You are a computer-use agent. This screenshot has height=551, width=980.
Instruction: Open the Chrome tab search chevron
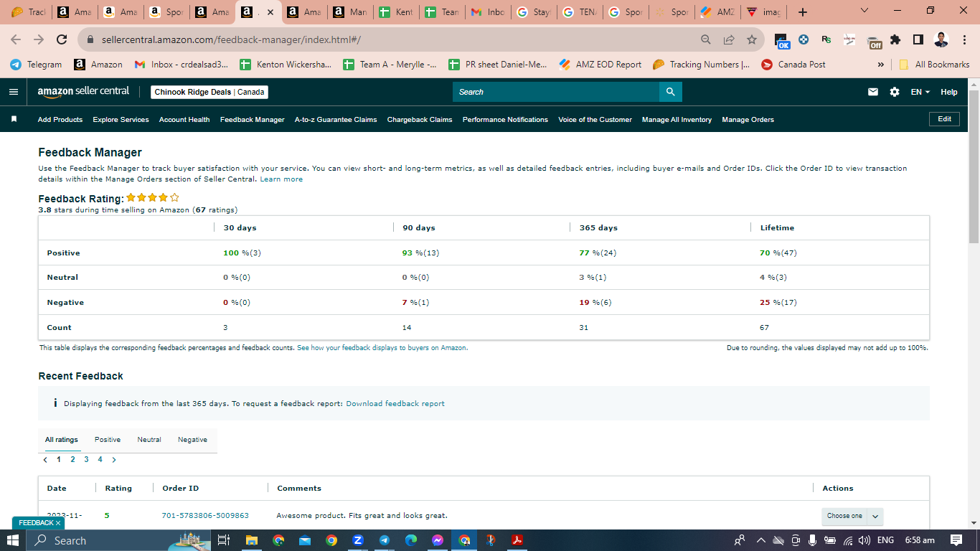click(x=864, y=11)
